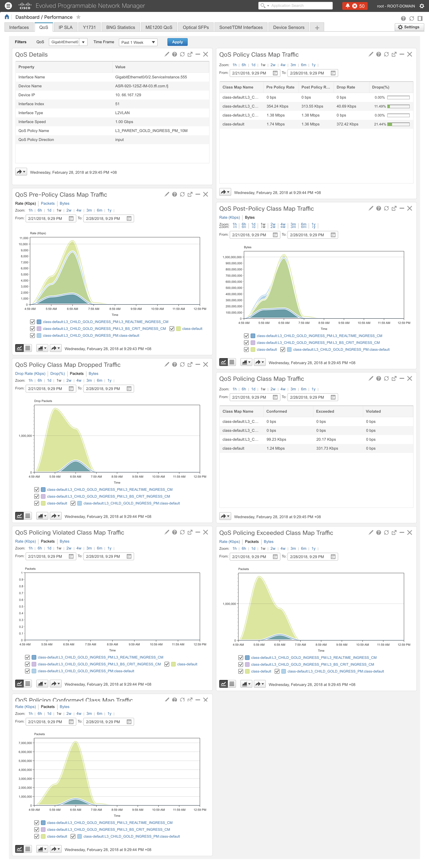Uncheck L3_BS_CRIT_INGRESS_CM in Policing Exceeded legend

pos(241,664)
